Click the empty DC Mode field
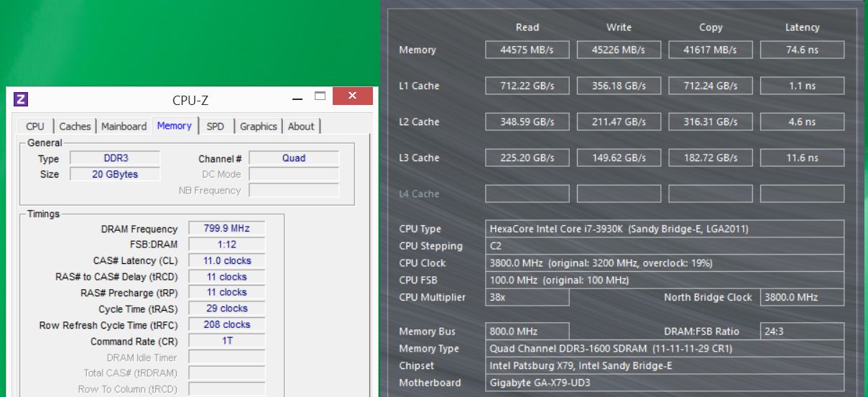868x397 pixels. coord(294,174)
